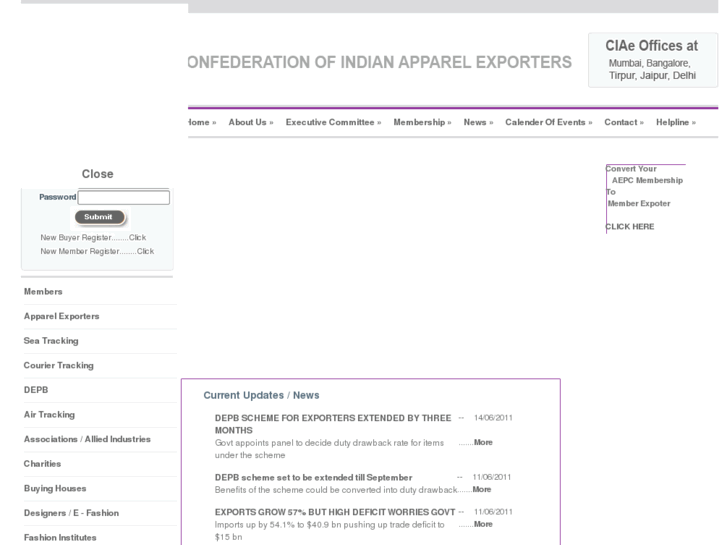Go to Sea Tracking
Viewport: 727px width, 545px height.
[51, 341]
